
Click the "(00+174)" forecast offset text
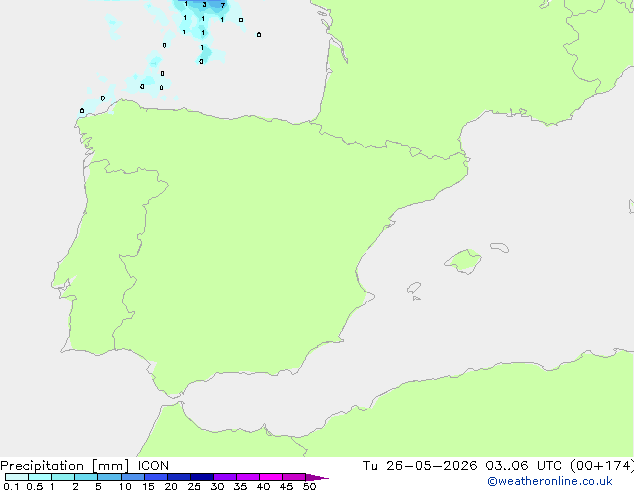tap(602, 466)
